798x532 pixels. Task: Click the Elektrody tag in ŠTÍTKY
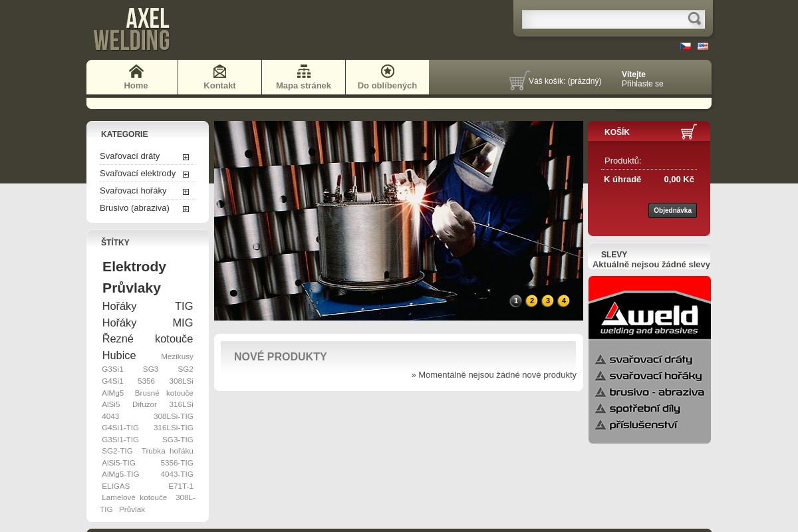pos(134,267)
